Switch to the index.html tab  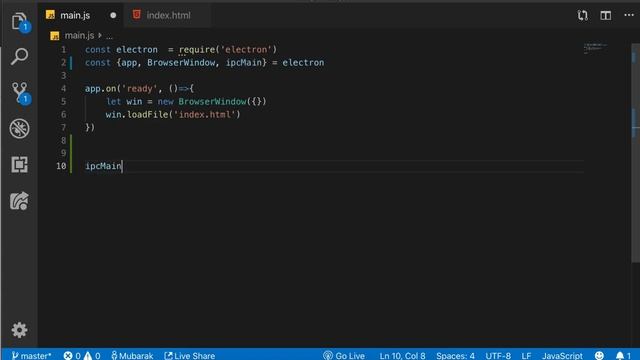[168, 16]
